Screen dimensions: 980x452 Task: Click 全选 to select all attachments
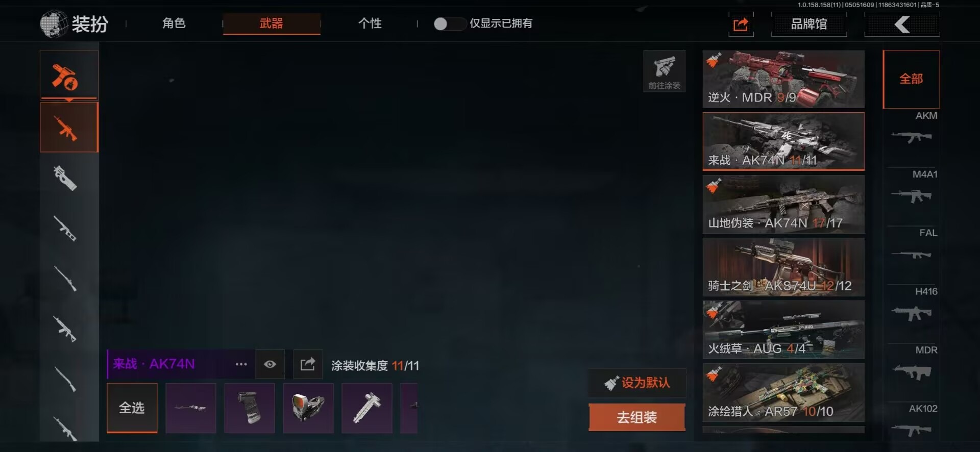(x=132, y=408)
